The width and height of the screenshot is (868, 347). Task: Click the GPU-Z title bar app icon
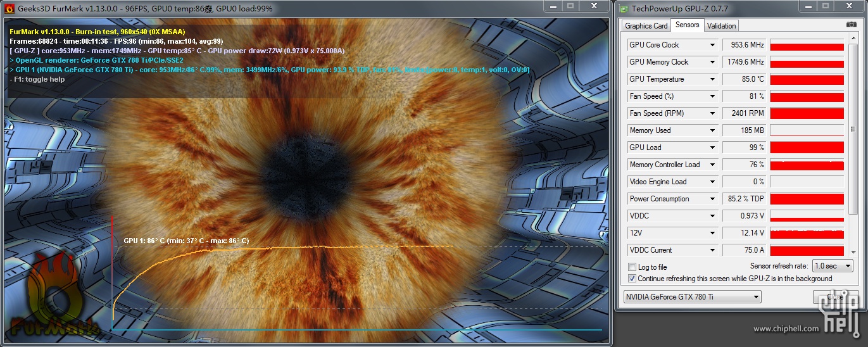click(624, 8)
